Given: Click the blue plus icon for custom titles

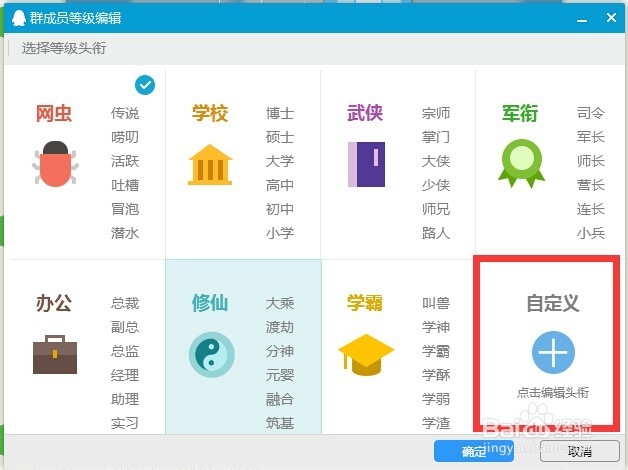Looking at the screenshot, I should coord(553,352).
